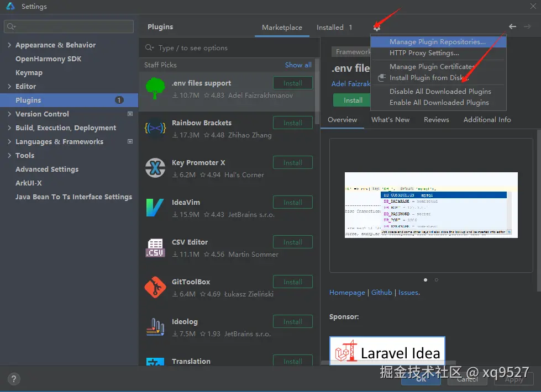The image size is (541, 392).
Task: Click the GitToolBox plugin icon
Action: 155,287
